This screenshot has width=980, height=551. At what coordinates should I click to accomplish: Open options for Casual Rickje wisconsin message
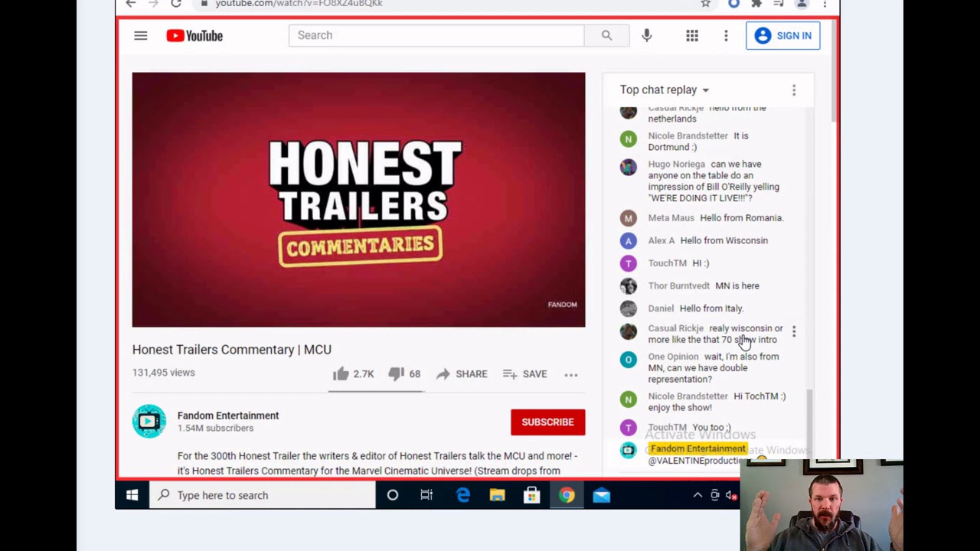click(794, 331)
